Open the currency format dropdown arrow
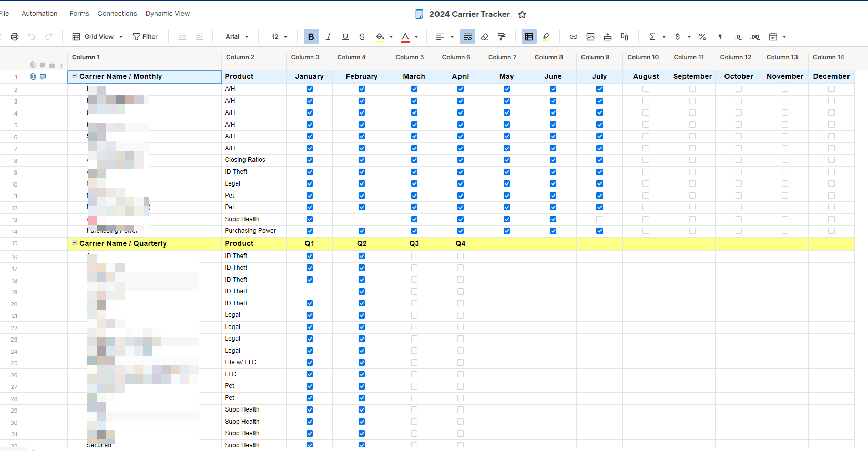 [689, 37]
